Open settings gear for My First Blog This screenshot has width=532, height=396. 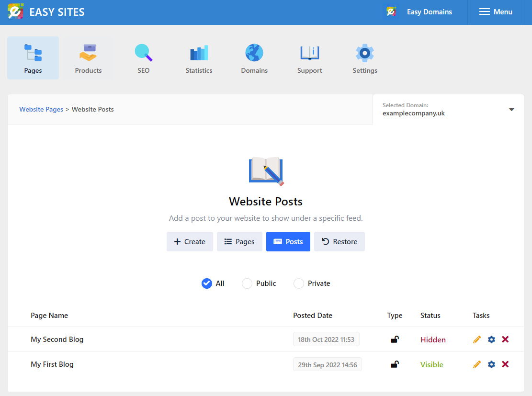491,364
